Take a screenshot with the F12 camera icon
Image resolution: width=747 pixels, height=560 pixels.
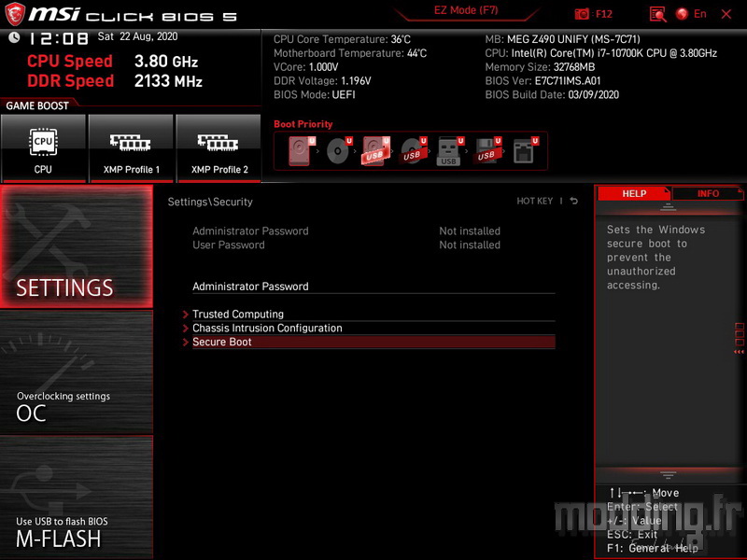582,14
